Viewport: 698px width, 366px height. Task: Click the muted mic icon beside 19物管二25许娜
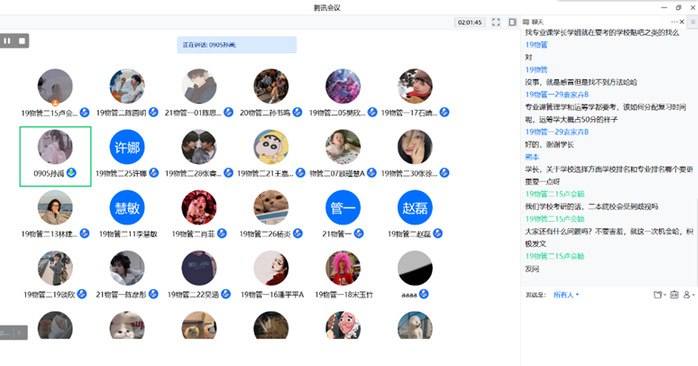pyautogui.click(x=154, y=173)
